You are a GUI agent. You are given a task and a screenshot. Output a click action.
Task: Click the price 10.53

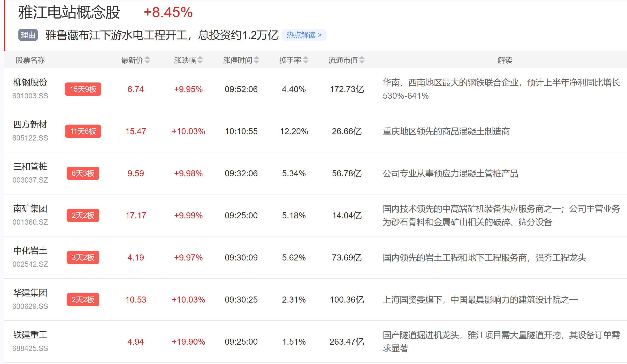(x=136, y=299)
